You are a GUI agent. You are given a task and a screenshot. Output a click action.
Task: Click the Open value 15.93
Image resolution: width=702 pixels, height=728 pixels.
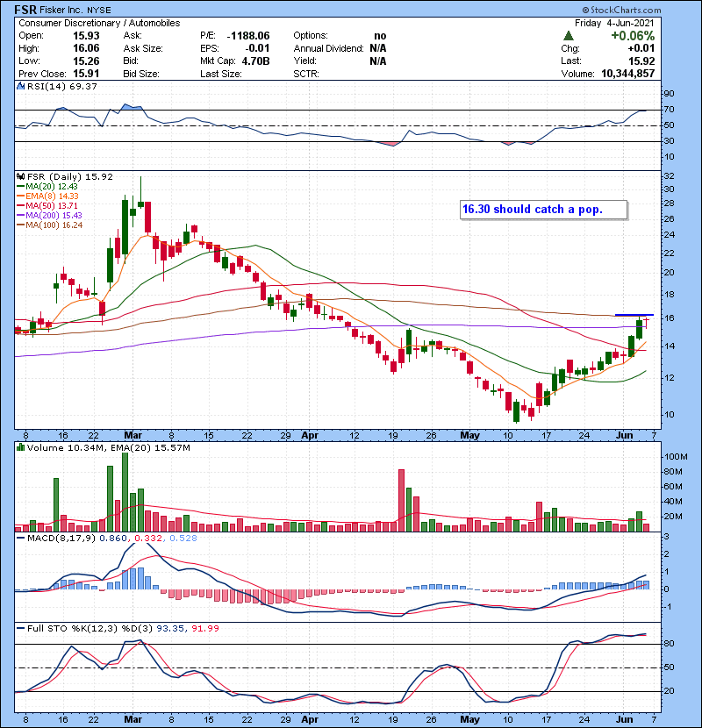point(86,36)
